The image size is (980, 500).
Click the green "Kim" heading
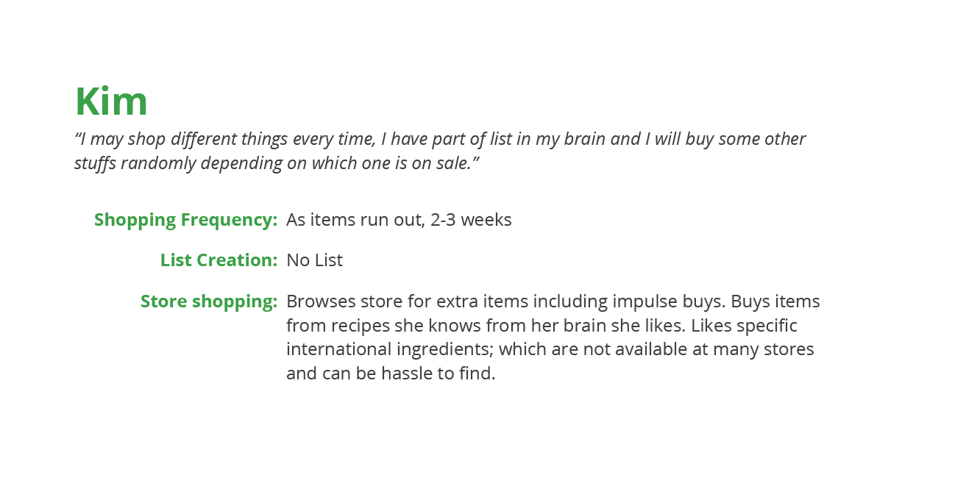(x=111, y=101)
